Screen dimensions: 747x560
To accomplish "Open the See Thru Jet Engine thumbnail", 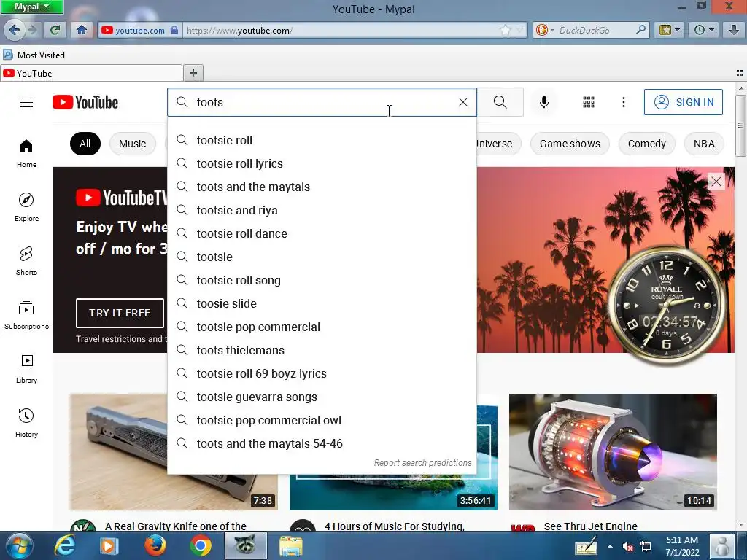I will (613, 452).
